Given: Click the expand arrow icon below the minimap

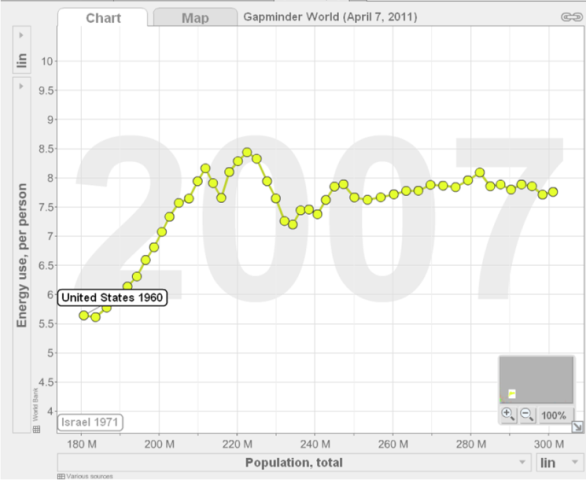Looking at the screenshot, I should point(577,427).
